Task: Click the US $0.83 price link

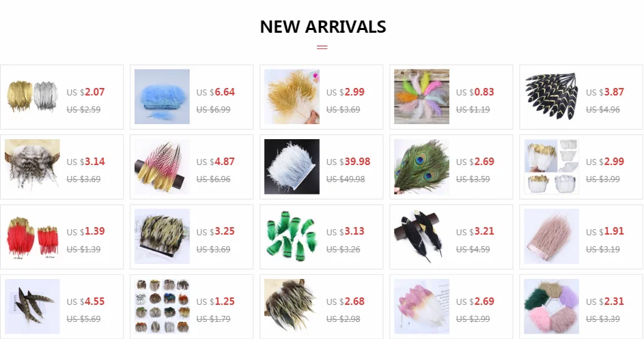Action: 475,92
